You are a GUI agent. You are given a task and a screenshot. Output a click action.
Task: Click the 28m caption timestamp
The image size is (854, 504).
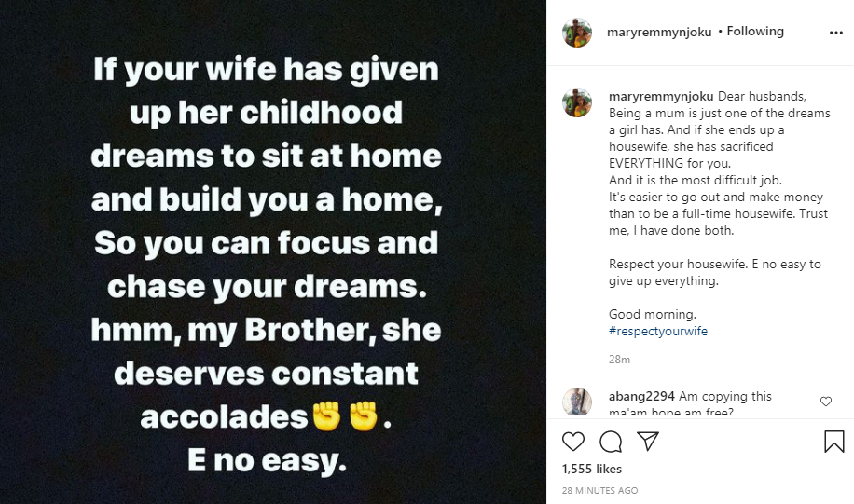619,359
